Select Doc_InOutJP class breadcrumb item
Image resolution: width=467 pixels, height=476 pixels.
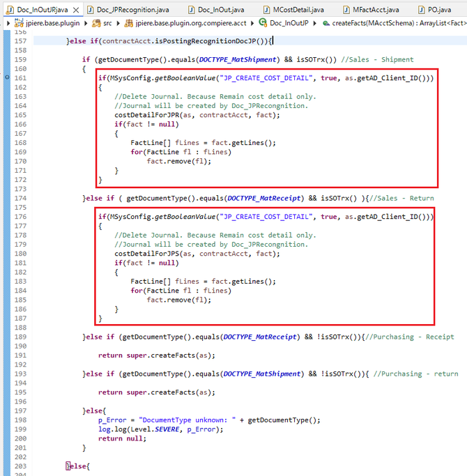tap(289, 23)
